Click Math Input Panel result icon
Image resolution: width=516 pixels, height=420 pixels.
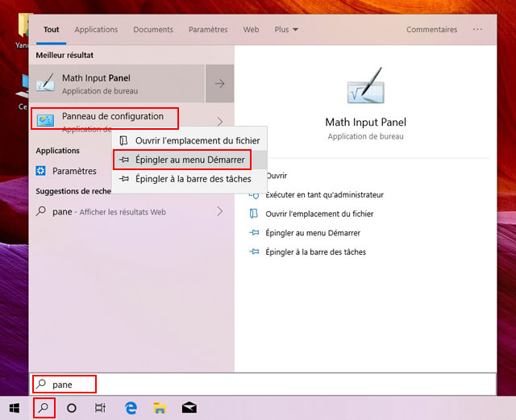click(x=45, y=82)
